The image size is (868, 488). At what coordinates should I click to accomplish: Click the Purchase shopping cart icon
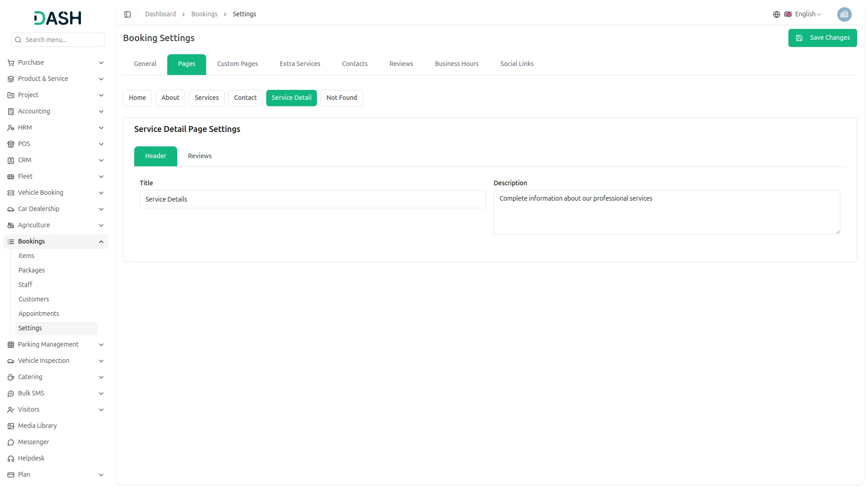pyautogui.click(x=11, y=63)
